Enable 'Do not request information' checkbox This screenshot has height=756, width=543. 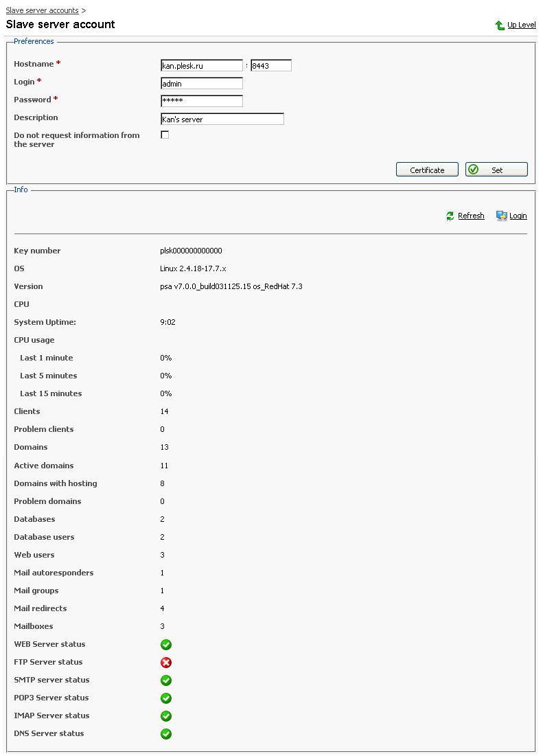pyautogui.click(x=165, y=135)
